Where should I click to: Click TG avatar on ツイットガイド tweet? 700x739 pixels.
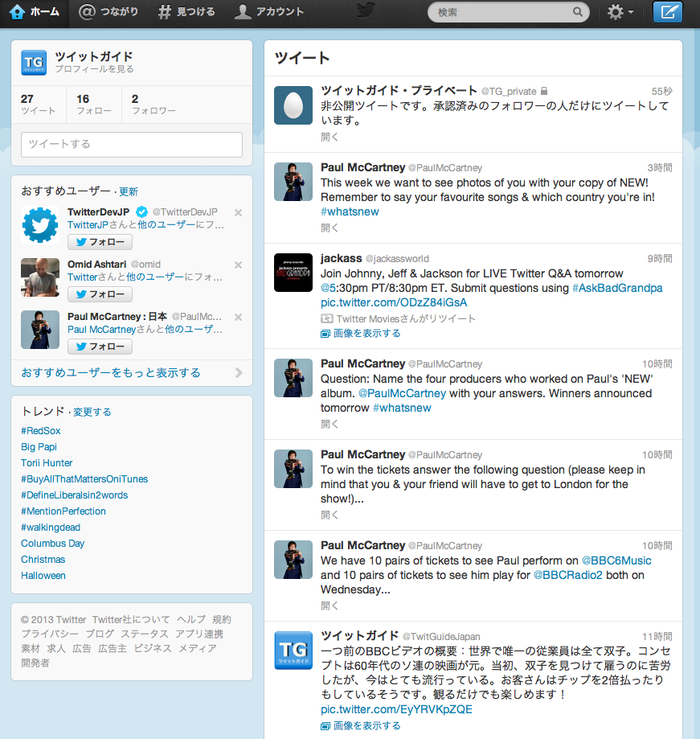(293, 651)
